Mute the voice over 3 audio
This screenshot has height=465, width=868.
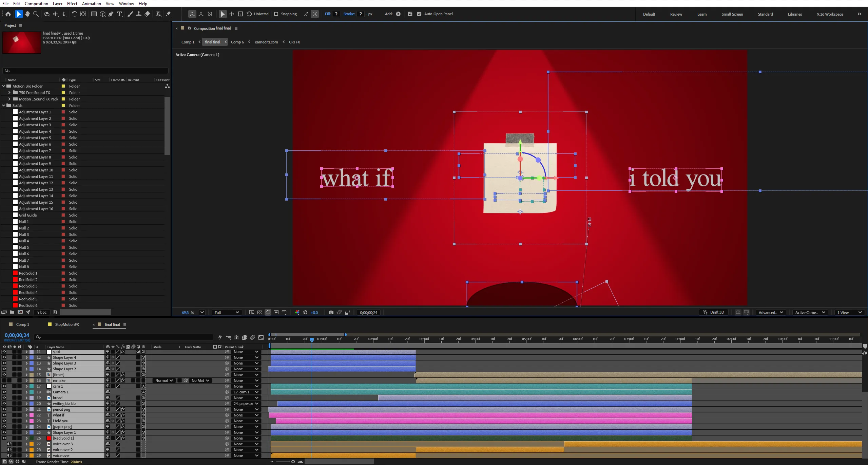click(9, 444)
